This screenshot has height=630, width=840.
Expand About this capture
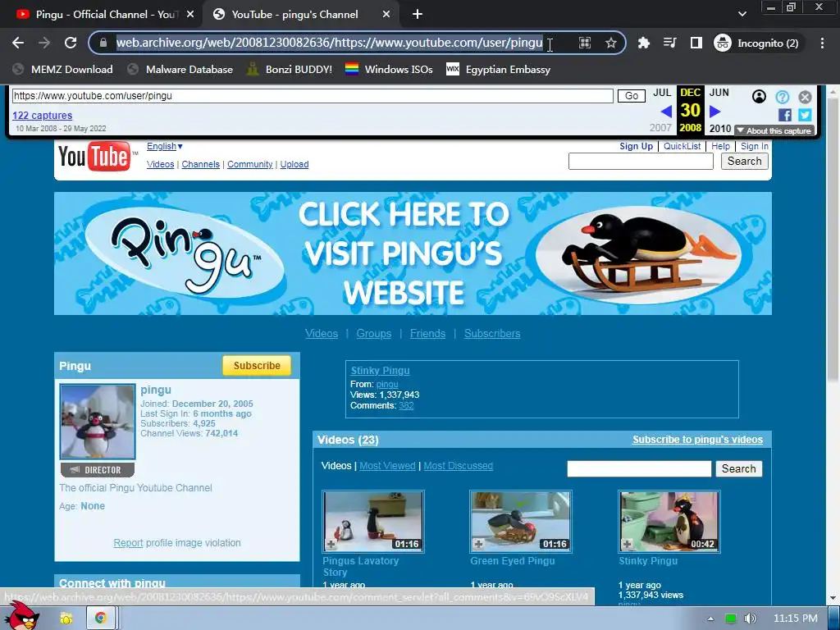(774, 130)
